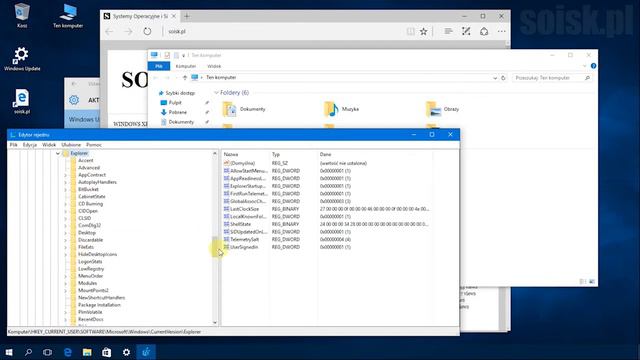Viewport: 640px width, 360px height.
Task: Open the Plik tab in File Explorer
Action: tap(159, 66)
